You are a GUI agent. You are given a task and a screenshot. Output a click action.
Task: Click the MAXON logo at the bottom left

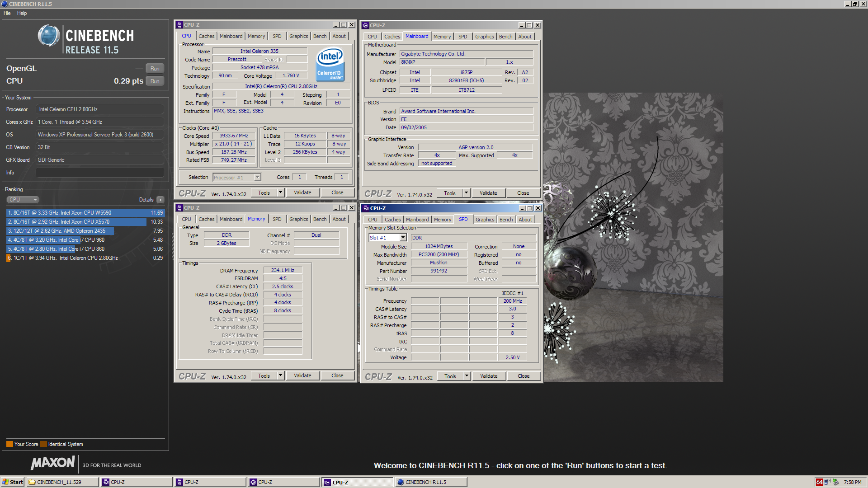(53, 463)
